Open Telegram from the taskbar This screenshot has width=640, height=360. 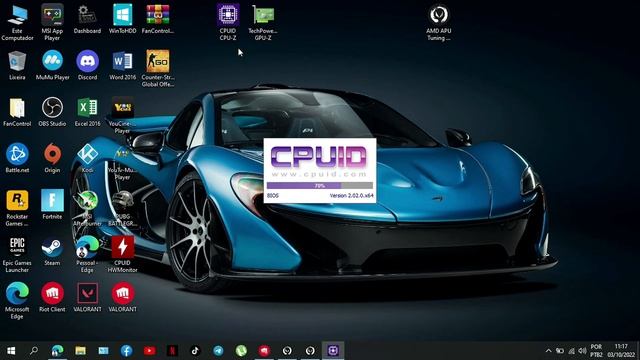click(x=218, y=351)
